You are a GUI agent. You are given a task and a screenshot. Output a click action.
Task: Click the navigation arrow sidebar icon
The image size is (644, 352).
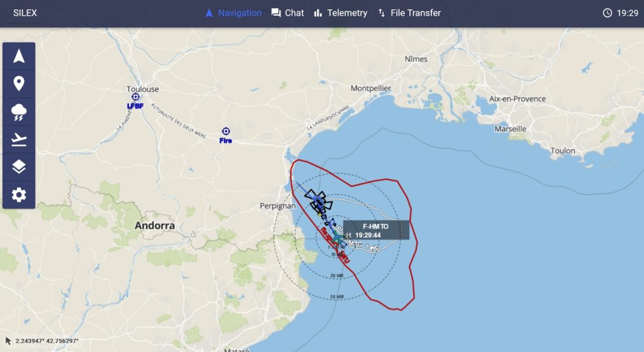(x=19, y=56)
